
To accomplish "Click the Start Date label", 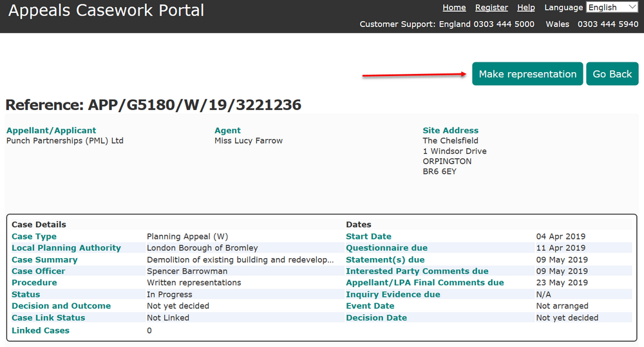I will click(x=368, y=236).
